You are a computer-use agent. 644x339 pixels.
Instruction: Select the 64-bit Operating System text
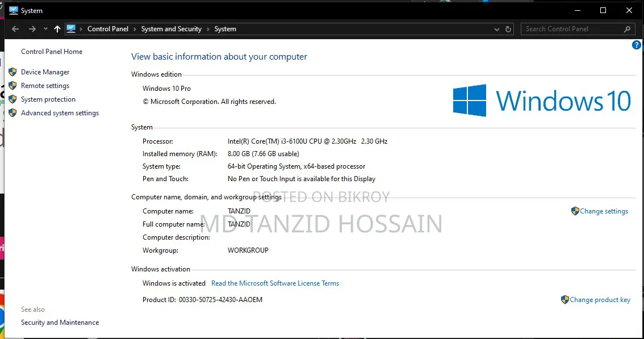click(296, 166)
